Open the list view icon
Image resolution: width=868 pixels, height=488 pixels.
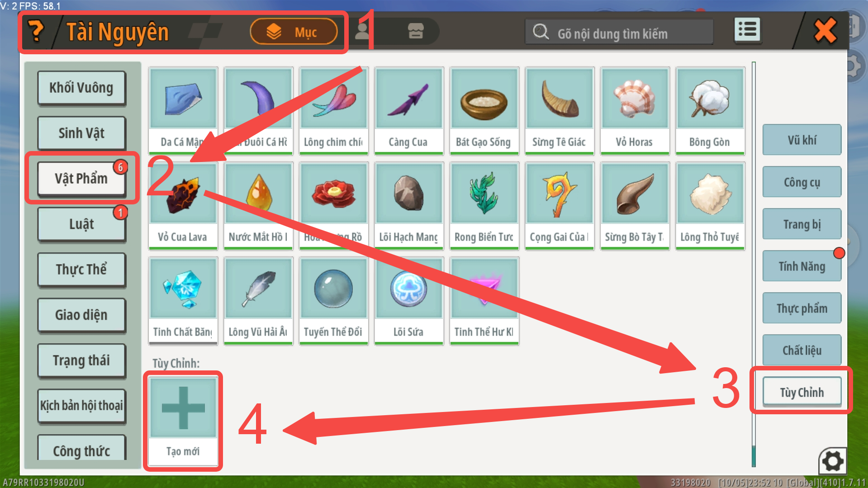[x=747, y=30]
